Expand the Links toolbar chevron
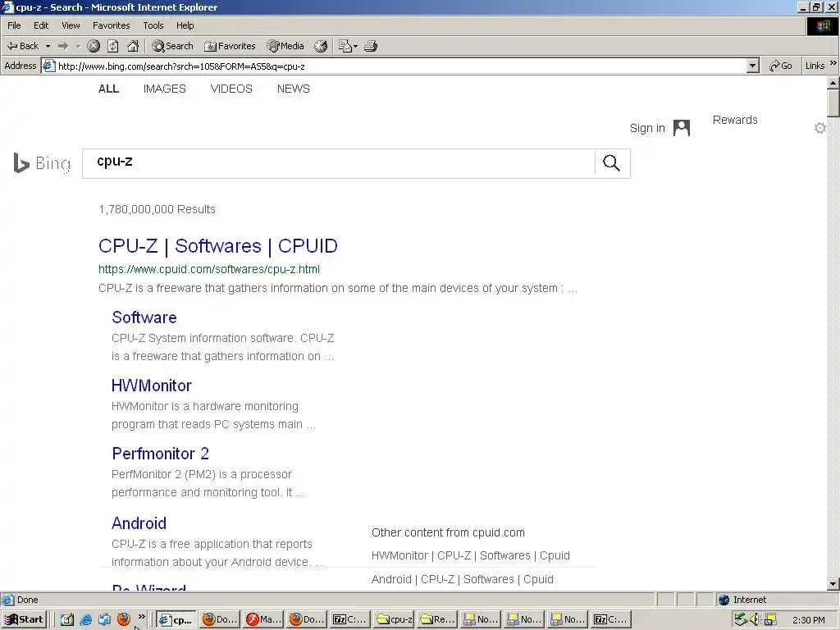The width and height of the screenshot is (840, 630). (x=833, y=64)
